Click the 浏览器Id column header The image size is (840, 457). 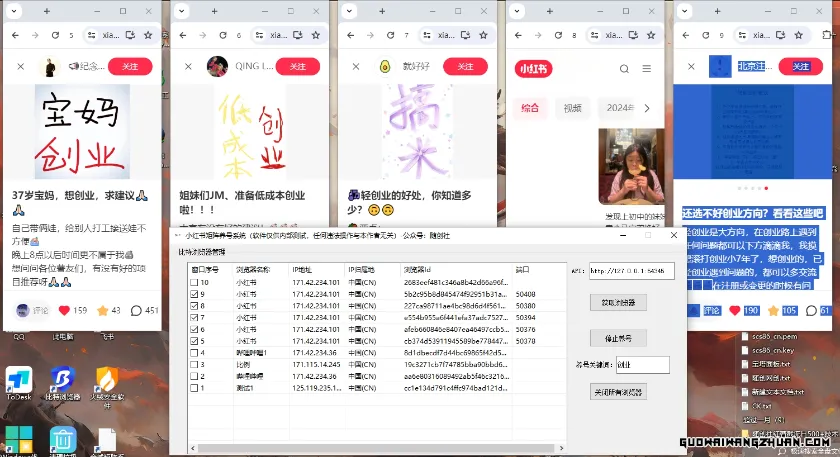pos(456,269)
